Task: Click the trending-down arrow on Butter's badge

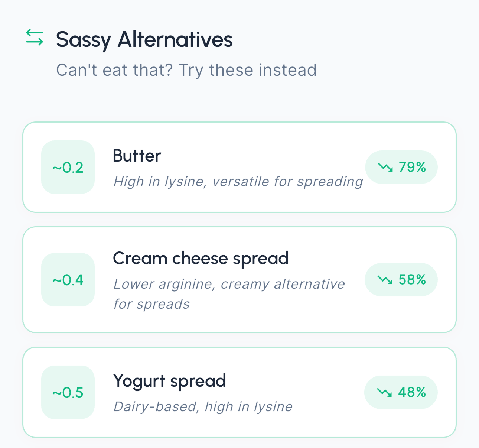Action: tap(385, 168)
